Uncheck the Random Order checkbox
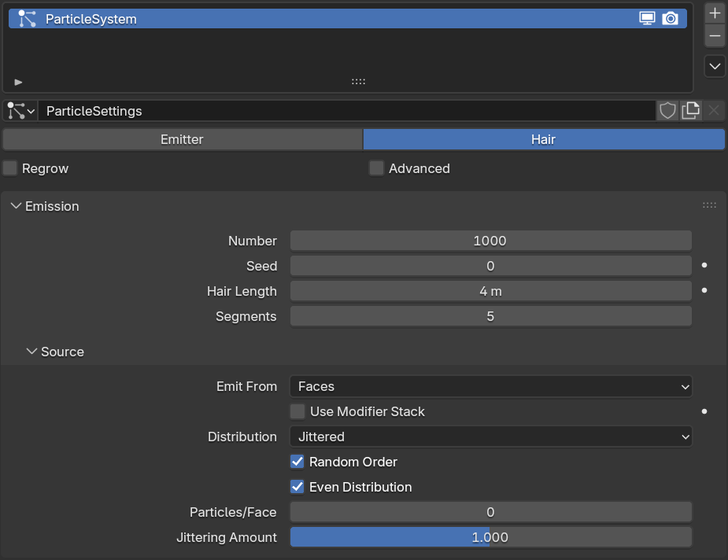 297,462
